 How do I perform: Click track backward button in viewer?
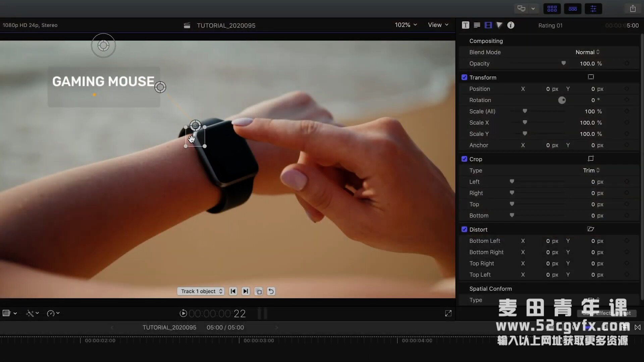click(x=233, y=291)
